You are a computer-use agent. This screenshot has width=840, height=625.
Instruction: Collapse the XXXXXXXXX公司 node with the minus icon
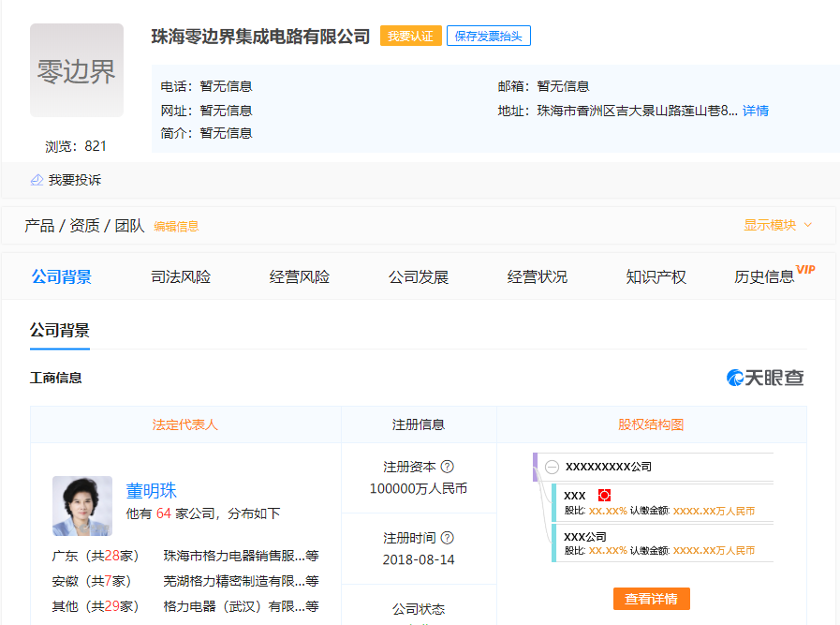click(x=552, y=467)
